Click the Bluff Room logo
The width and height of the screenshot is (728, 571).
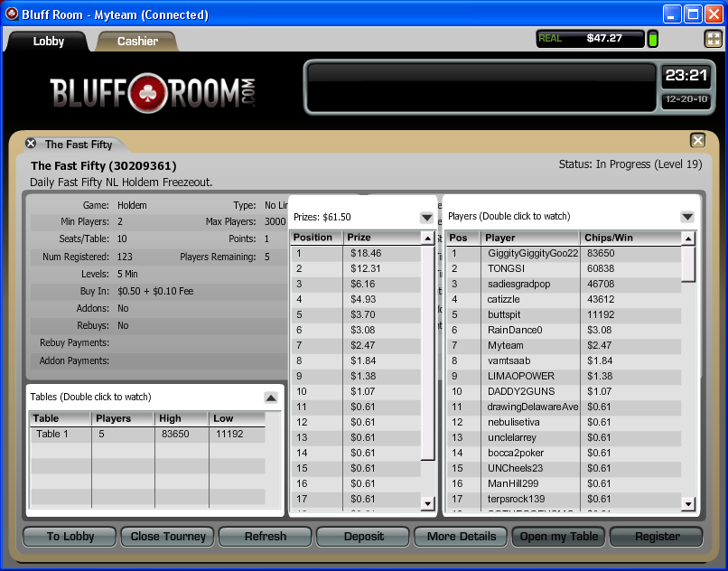[x=153, y=92]
